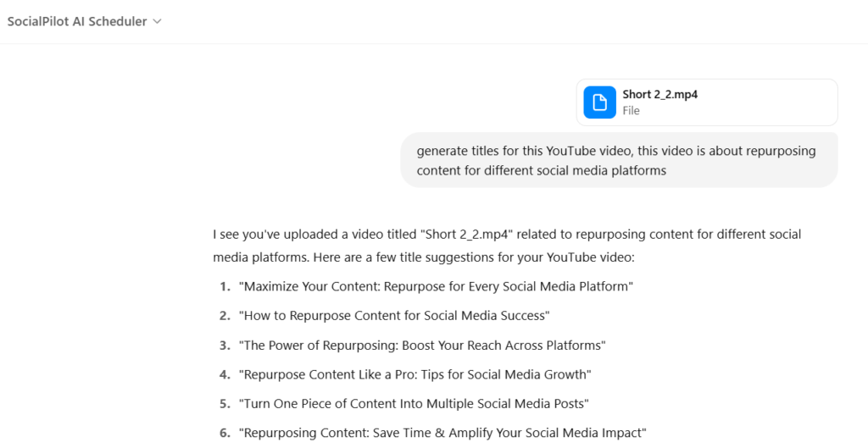Open the Short 2_2.mp4 attachment name
Image resolution: width=868 pixels, height=448 pixels.
coord(659,95)
